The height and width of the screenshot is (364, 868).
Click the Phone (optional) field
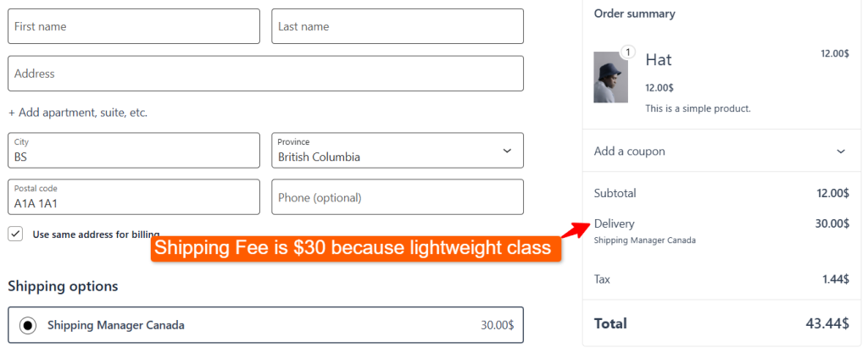(x=397, y=197)
